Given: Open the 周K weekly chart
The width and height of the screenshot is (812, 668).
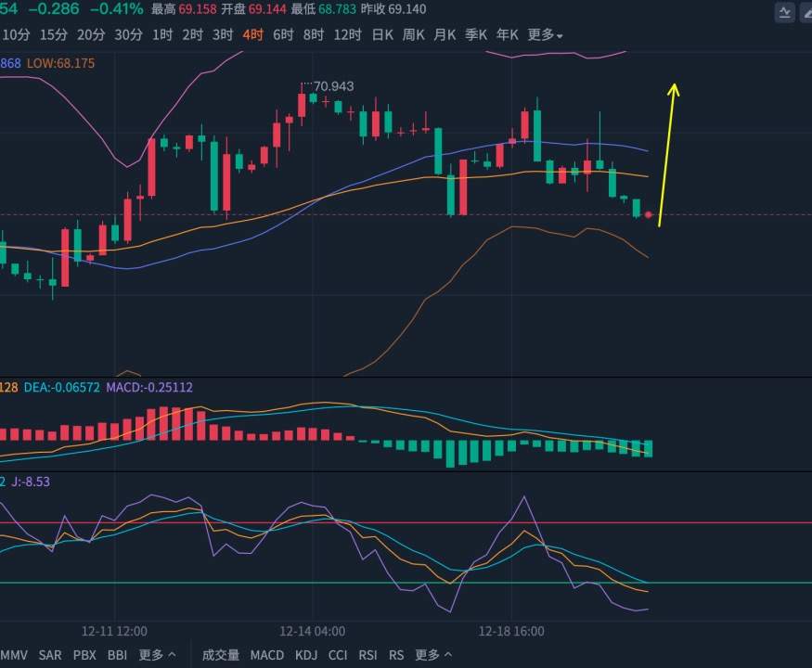Looking at the screenshot, I should pyautogui.click(x=414, y=35).
